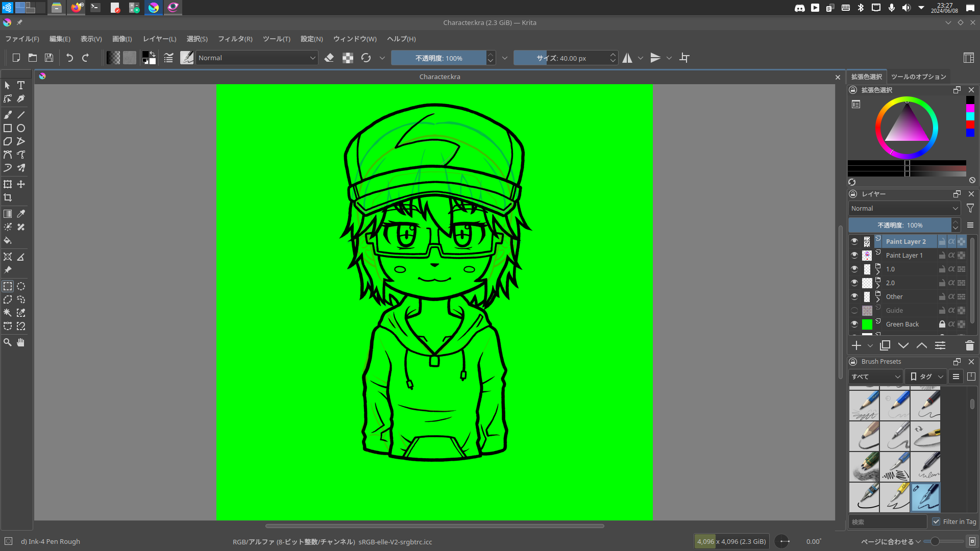Hide the Green Back layer
The width and height of the screenshot is (980, 551).
[x=854, y=324]
